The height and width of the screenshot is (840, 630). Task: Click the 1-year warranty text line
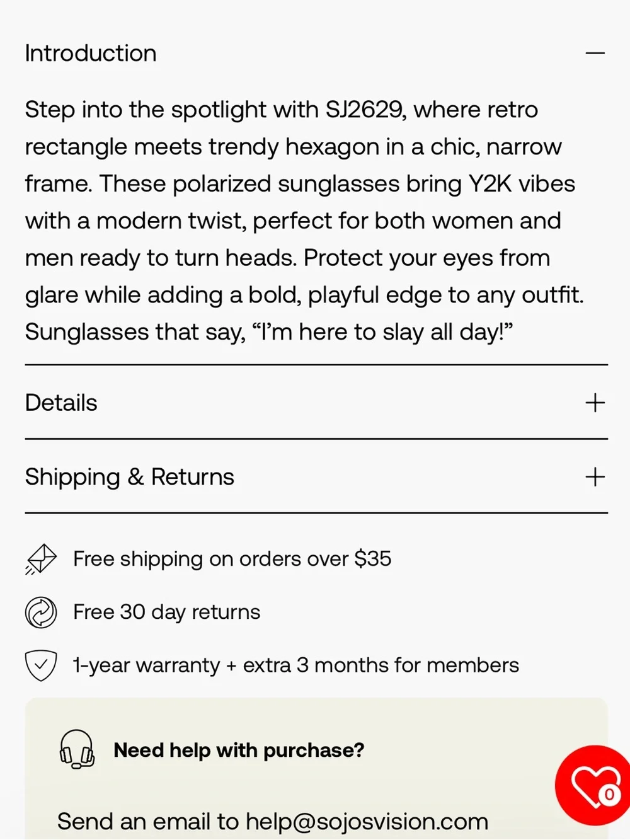click(x=295, y=665)
